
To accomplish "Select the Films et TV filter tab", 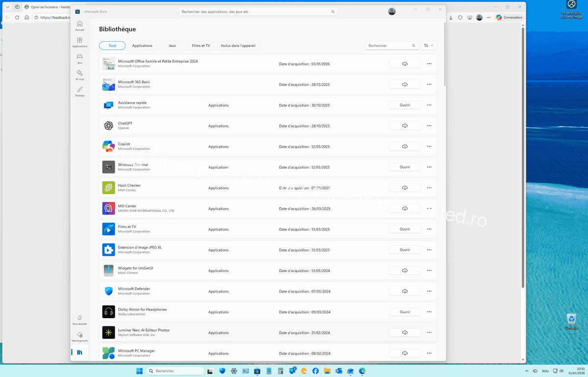I will (x=201, y=46).
